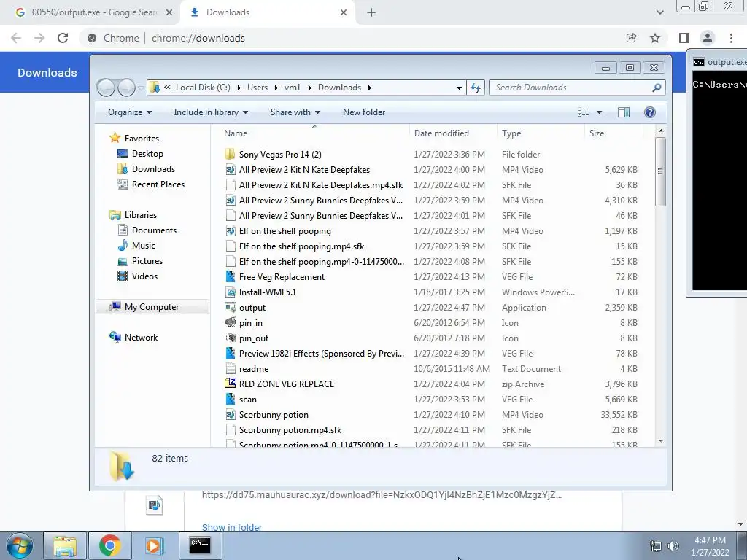Open Chrome profile avatar

coord(708,38)
